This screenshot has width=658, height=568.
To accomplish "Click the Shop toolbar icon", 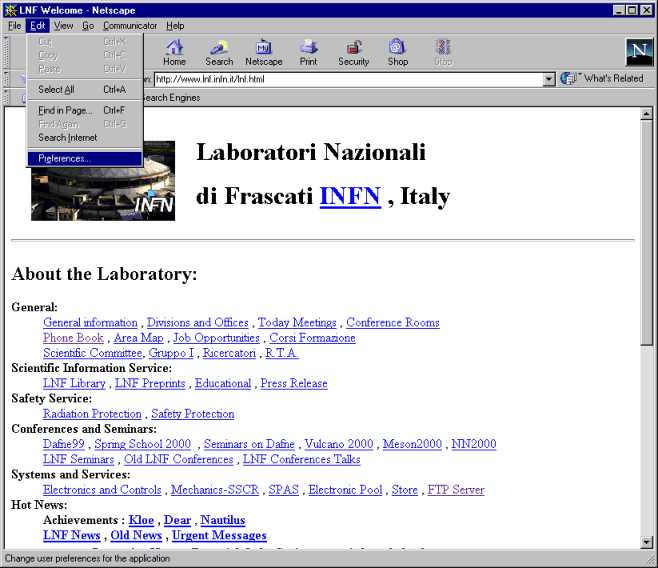I will (397, 53).
